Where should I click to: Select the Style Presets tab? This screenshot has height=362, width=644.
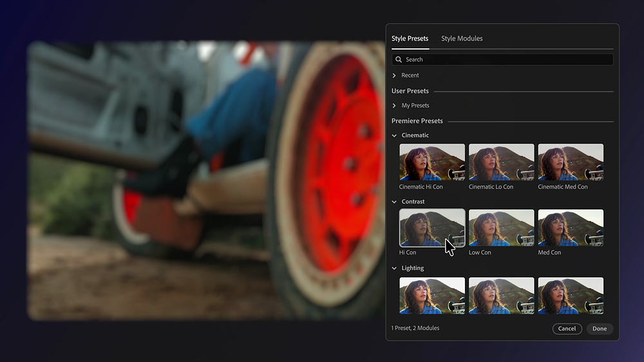pyautogui.click(x=410, y=39)
